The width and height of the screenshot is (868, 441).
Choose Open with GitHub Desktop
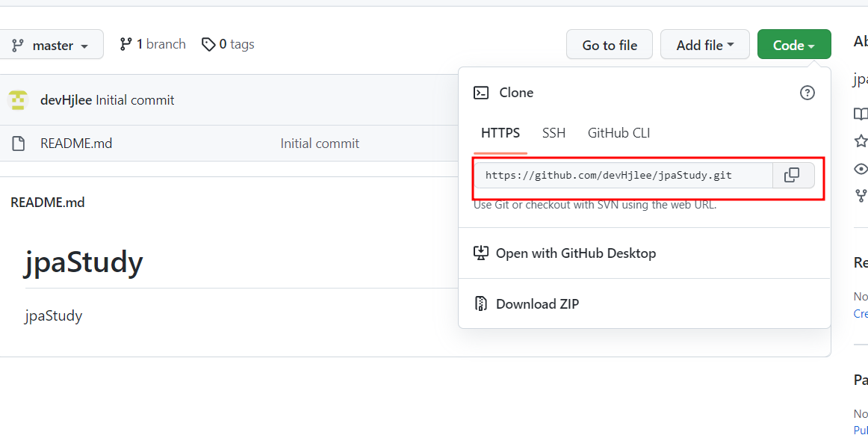pyautogui.click(x=576, y=253)
